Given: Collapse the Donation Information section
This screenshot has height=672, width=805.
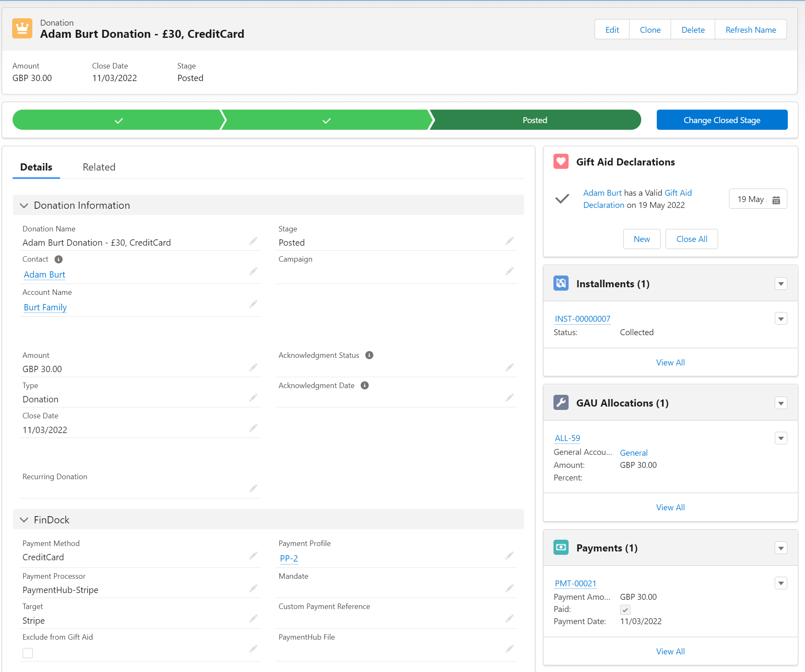Looking at the screenshot, I should [24, 205].
